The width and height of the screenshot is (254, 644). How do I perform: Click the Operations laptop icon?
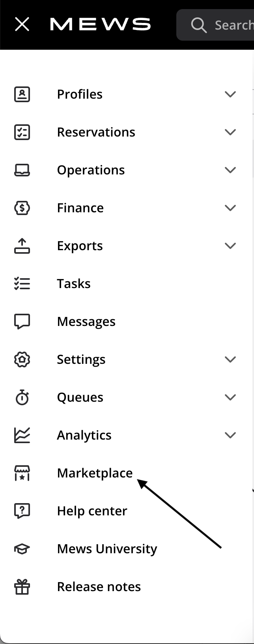point(22,170)
